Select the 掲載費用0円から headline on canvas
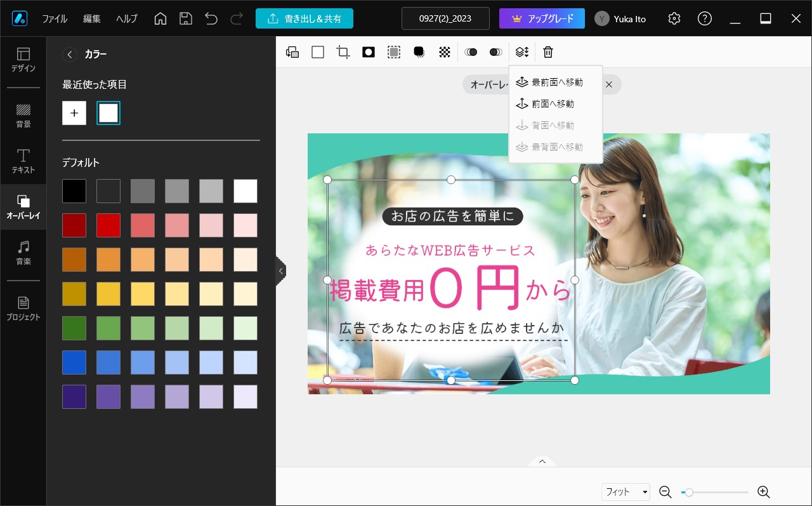The width and height of the screenshot is (812, 506). click(x=450, y=290)
